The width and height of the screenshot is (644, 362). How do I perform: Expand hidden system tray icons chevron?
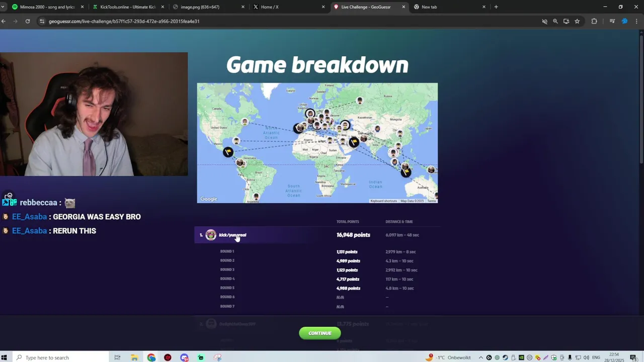[481, 357]
